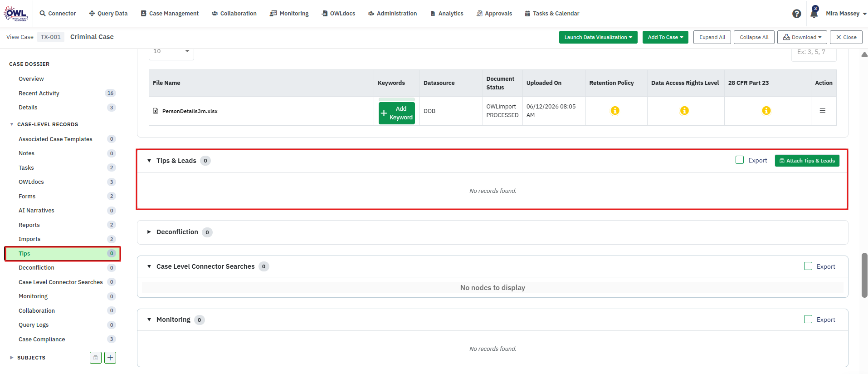Open the page size dropdown showing 10
The width and height of the screenshot is (868, 374).
point(171,51)
